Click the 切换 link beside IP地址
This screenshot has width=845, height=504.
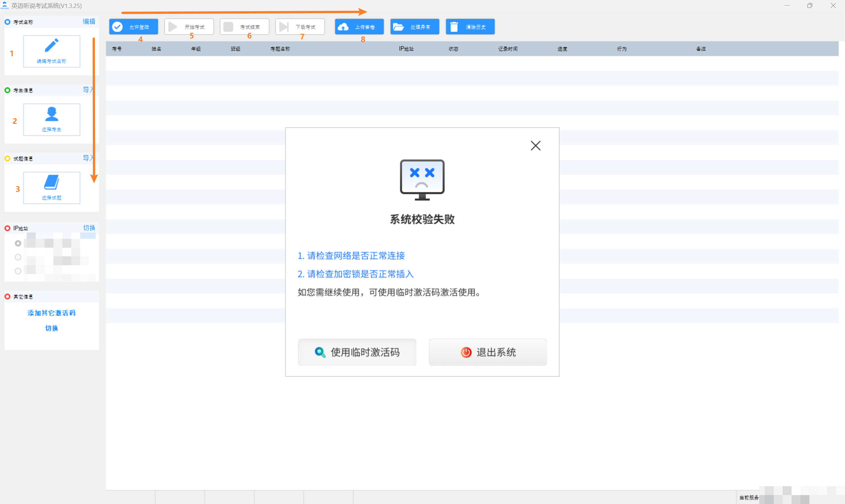point(89,228)
